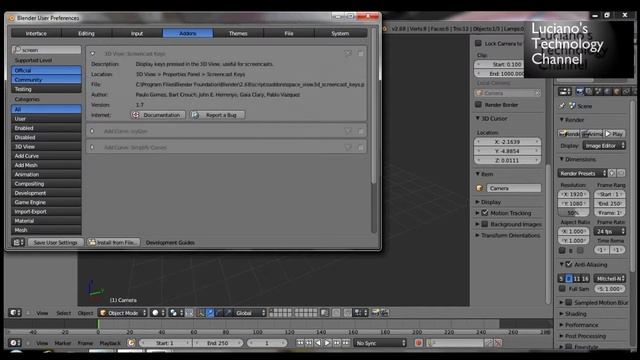Click the Report a Bug icon
Screen dimensions: 640x360
pyautogui.click(x=196, y=115)
